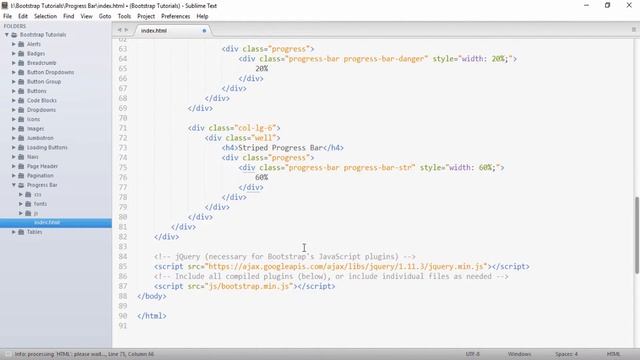
Task: Expand the Alerts folder arrow
Action: click(13, 44)
